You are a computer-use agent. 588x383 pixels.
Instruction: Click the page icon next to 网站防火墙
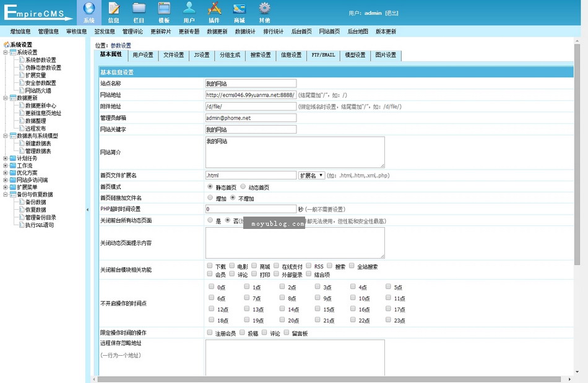click(22, 90)
